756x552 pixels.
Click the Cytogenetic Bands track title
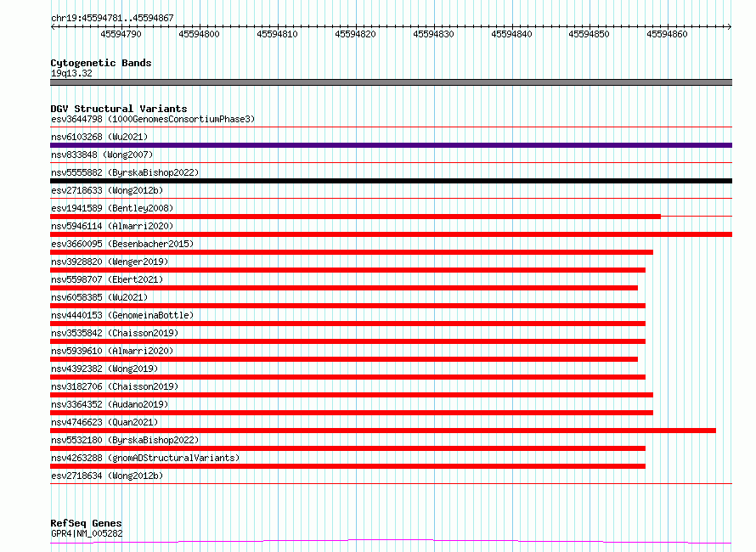101,63
